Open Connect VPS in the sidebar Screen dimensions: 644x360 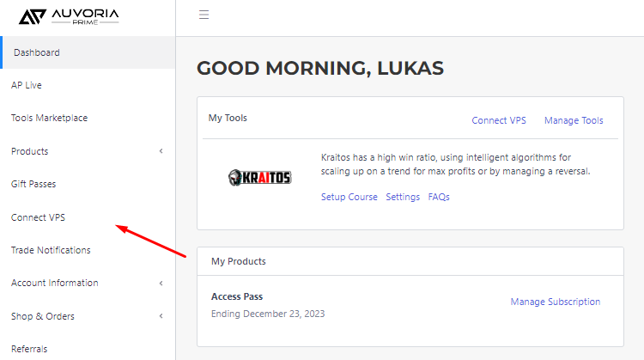38,217
